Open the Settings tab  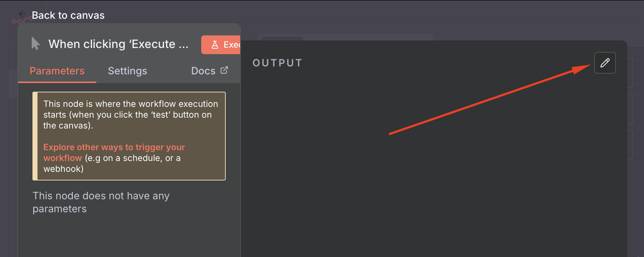click(127, 71)
